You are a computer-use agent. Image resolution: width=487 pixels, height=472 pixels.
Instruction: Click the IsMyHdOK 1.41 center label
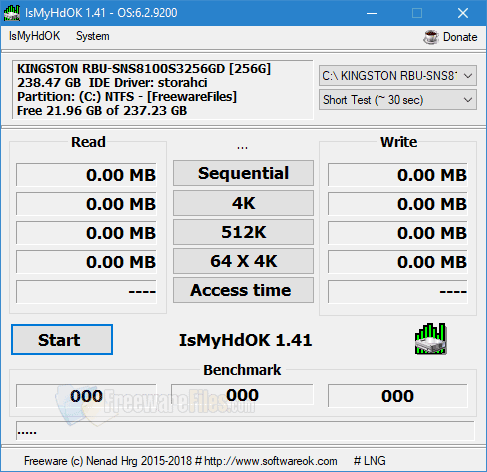click(246, 340)
